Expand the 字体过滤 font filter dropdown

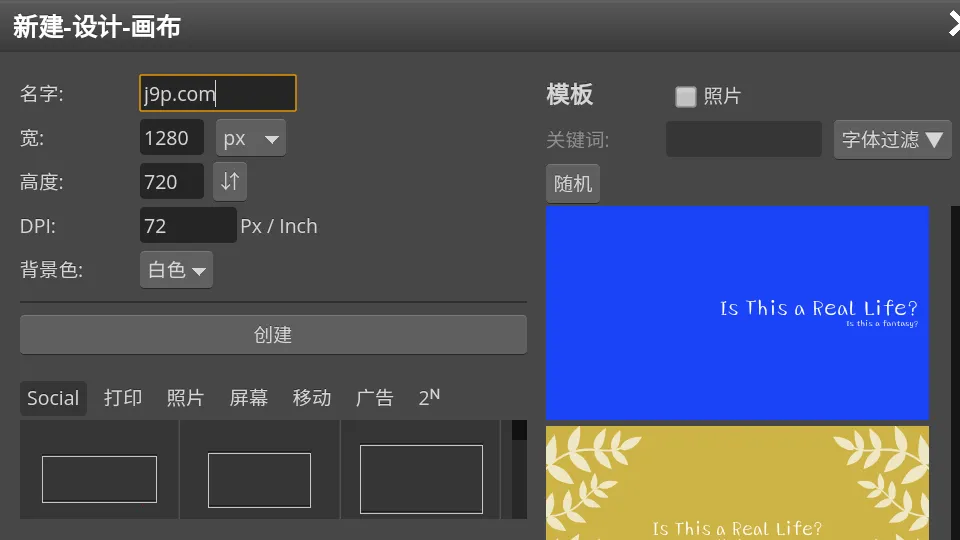point(892,140)
